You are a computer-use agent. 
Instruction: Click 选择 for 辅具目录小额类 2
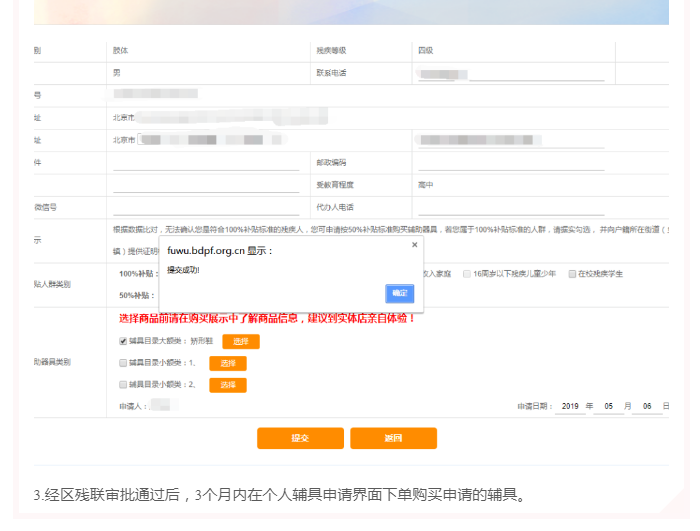(x=227, y=385)
